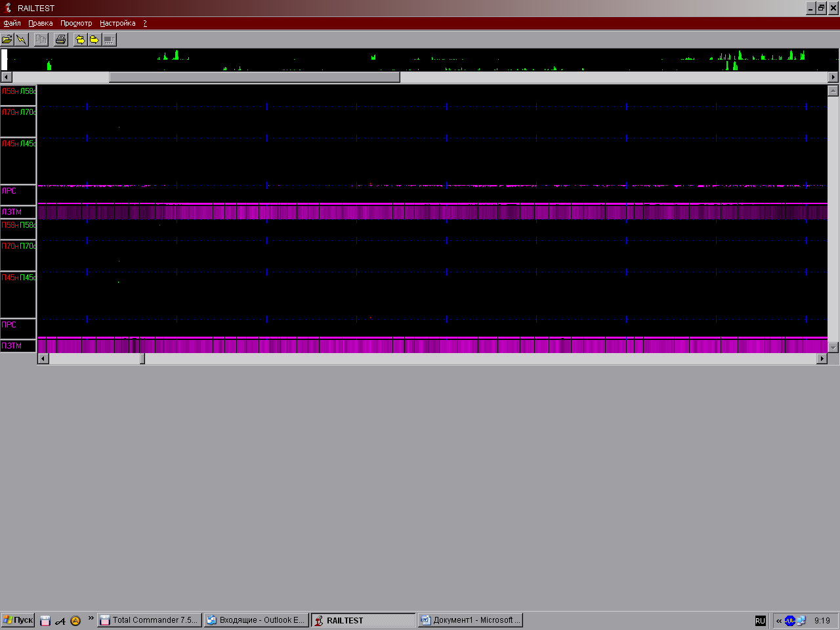Click the RAILTEST taskbar button
The width and height of the screenshot is (840, 630).
pos(364,620)
